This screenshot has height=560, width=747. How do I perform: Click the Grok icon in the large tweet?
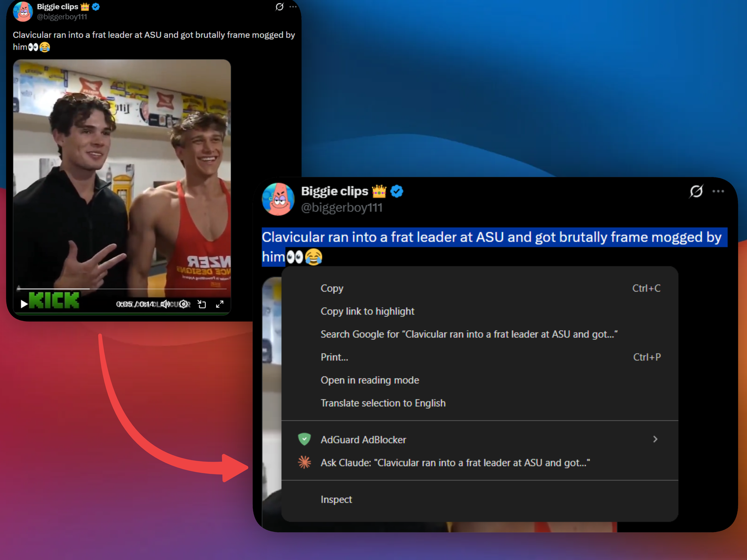[x=696, y=191]
